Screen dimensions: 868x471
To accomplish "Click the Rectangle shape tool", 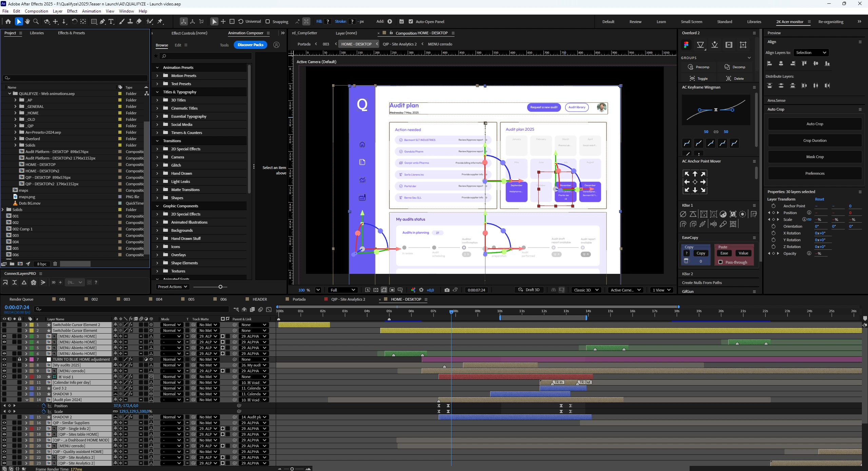I will 94,21.
